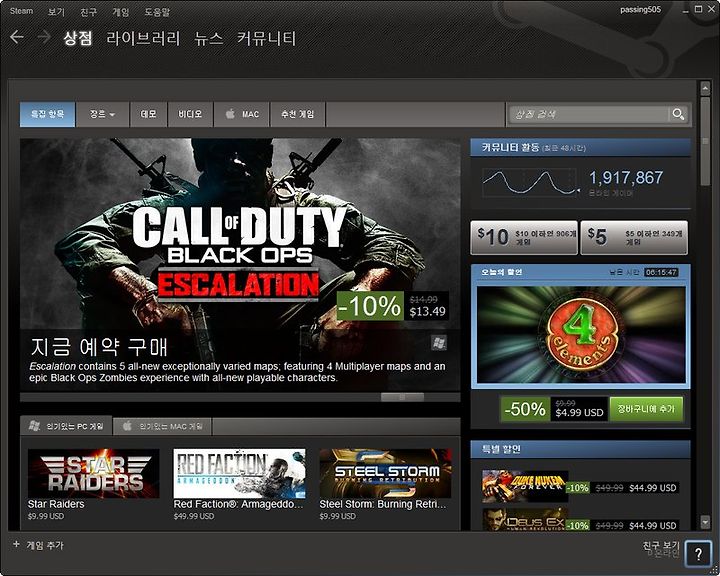Viewport: 720px width, 576px height.
Task: Click the help question mark button
Action: click(x=698, y=553)
